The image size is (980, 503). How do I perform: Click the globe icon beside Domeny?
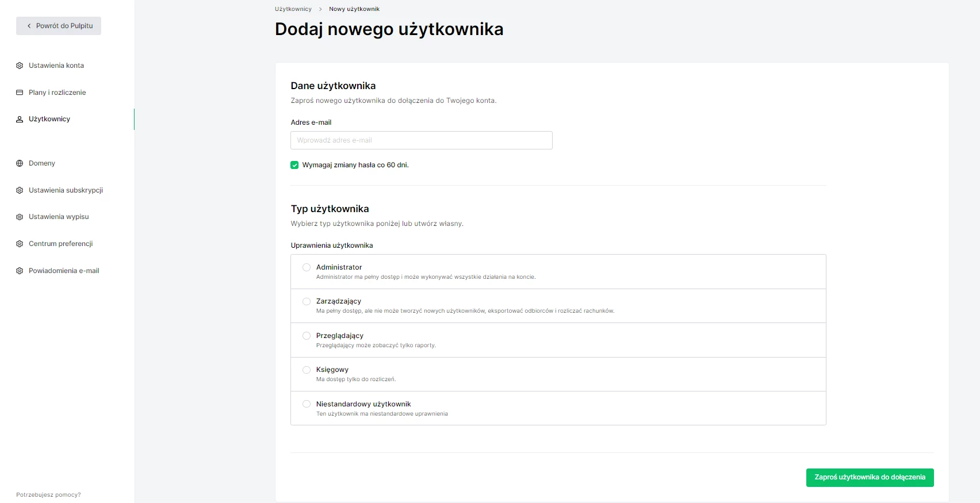point(20,163)
